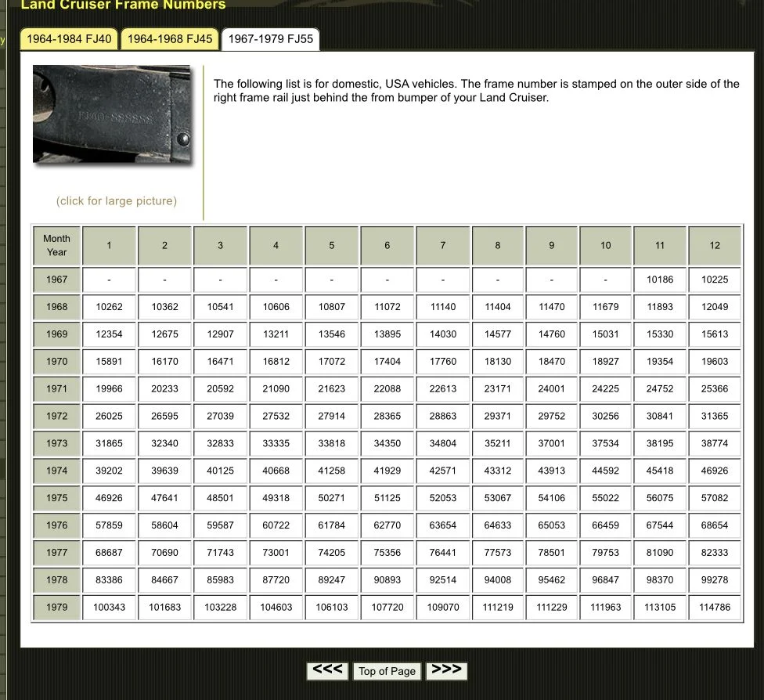The width and height of the screenshot is (764, 700).
Task: Click the 1978 row header
Action: pos(57,580)
